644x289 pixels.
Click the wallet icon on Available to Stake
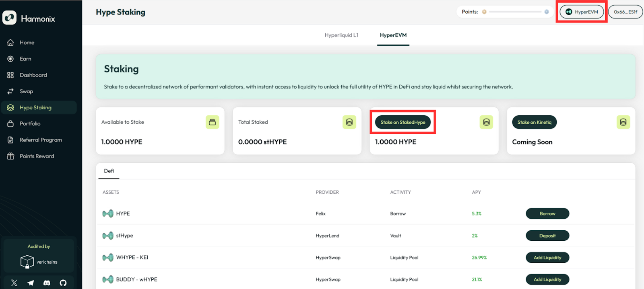coord(212,122)
